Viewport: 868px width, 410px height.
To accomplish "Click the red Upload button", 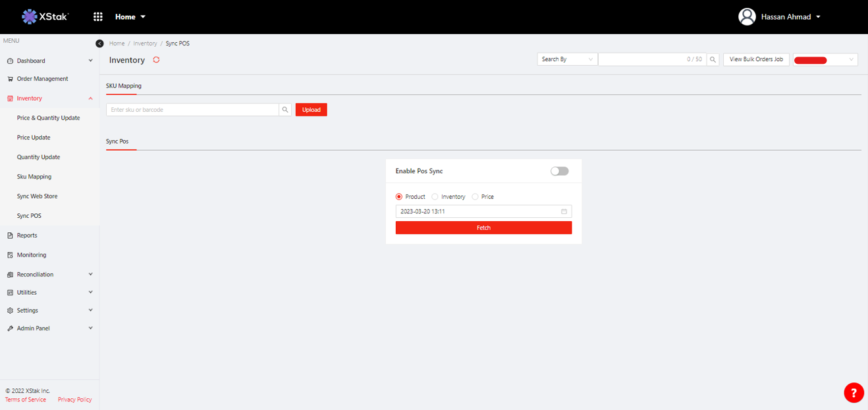I will (311, 110).
